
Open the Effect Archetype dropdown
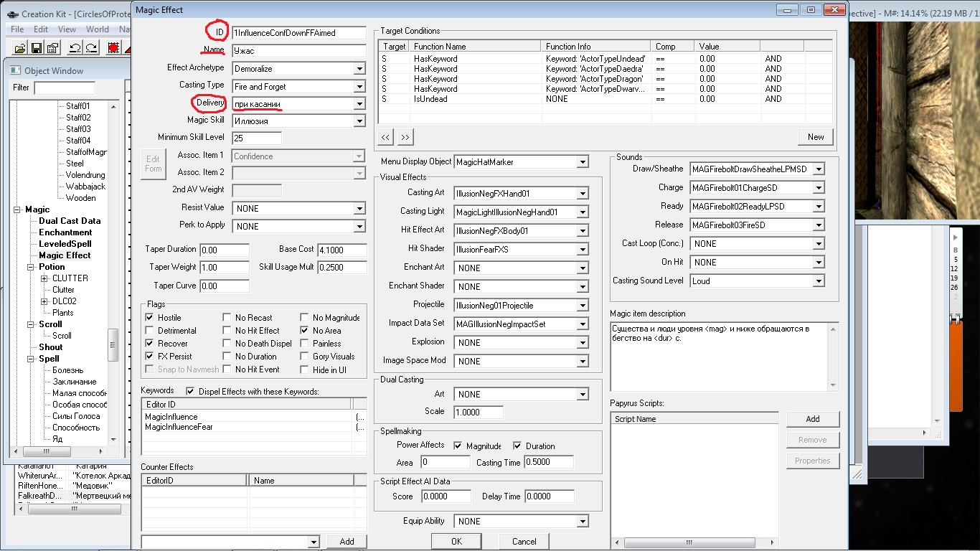359,69
